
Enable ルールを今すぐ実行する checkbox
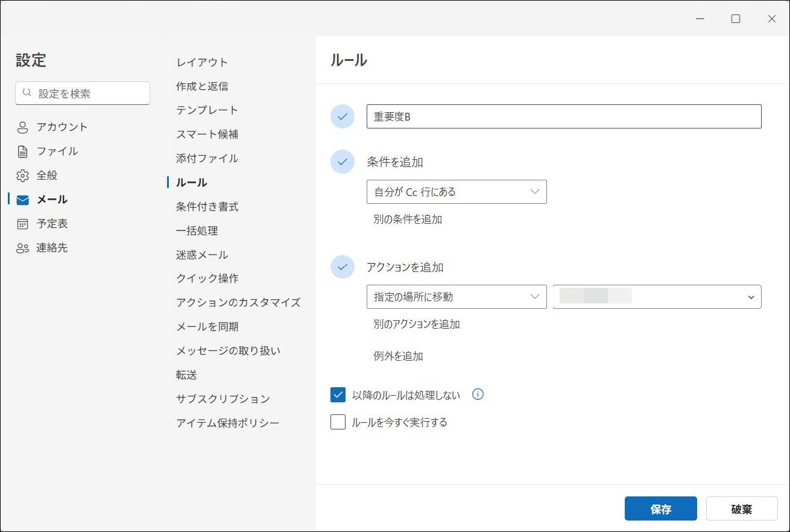point(338,422)
